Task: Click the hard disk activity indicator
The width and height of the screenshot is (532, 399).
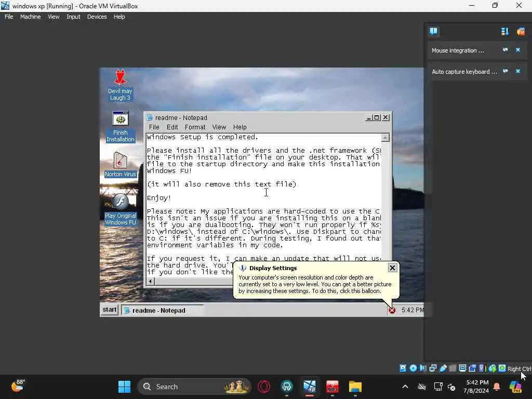Action: (403, 368)
